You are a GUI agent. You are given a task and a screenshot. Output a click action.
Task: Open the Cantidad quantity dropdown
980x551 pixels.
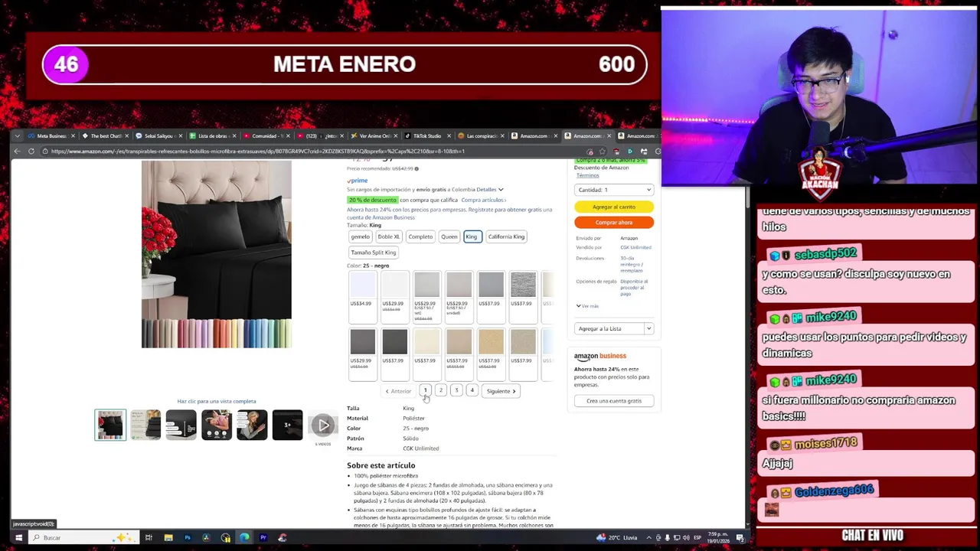tap(614, 190)
